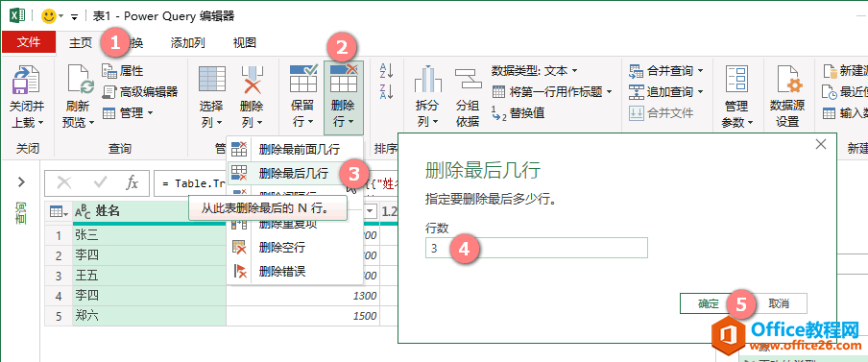Select the cell with value 1500
The image size is (868, 362).
(303, 316)
